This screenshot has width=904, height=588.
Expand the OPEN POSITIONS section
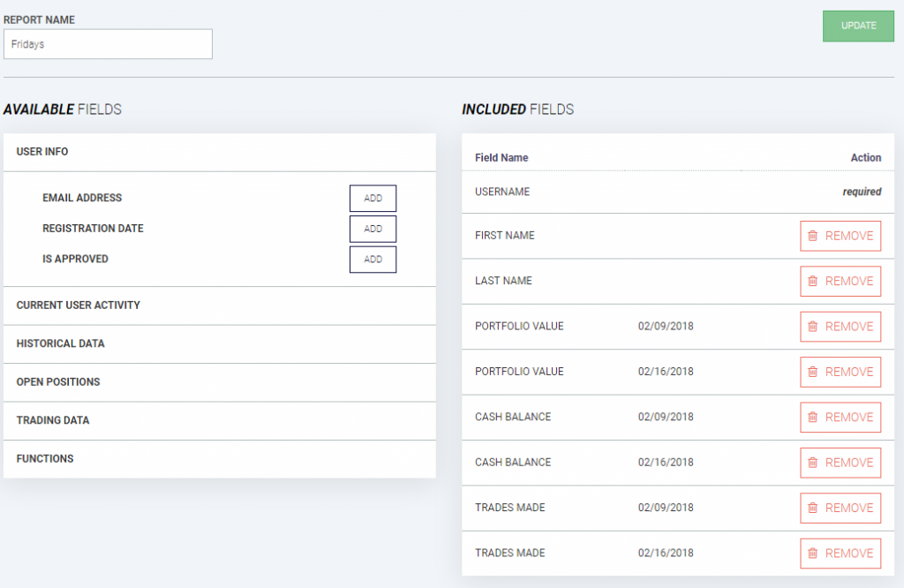click(220, 382)
